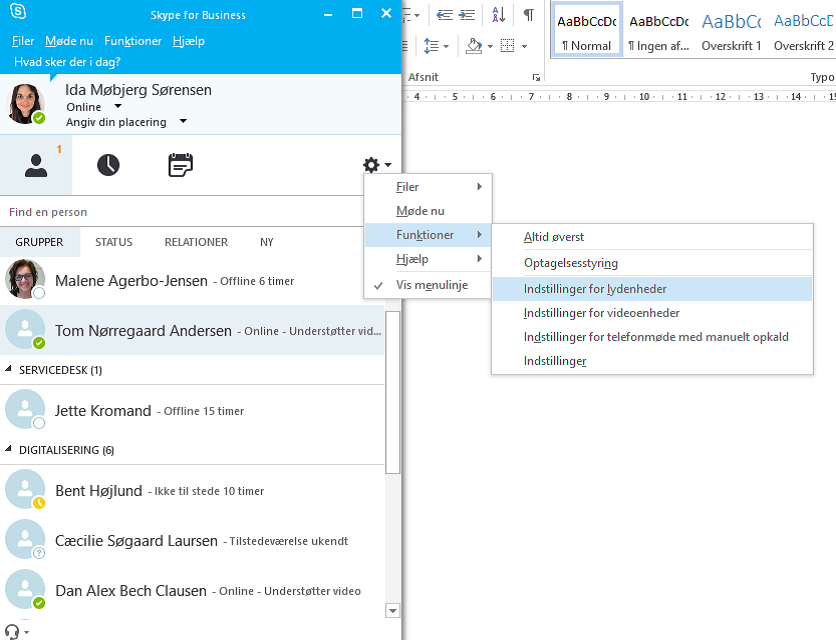Click the Find en person search field
Image resolution: width=836 pixels, height=640 pixels.
click(x=181, y=212)
